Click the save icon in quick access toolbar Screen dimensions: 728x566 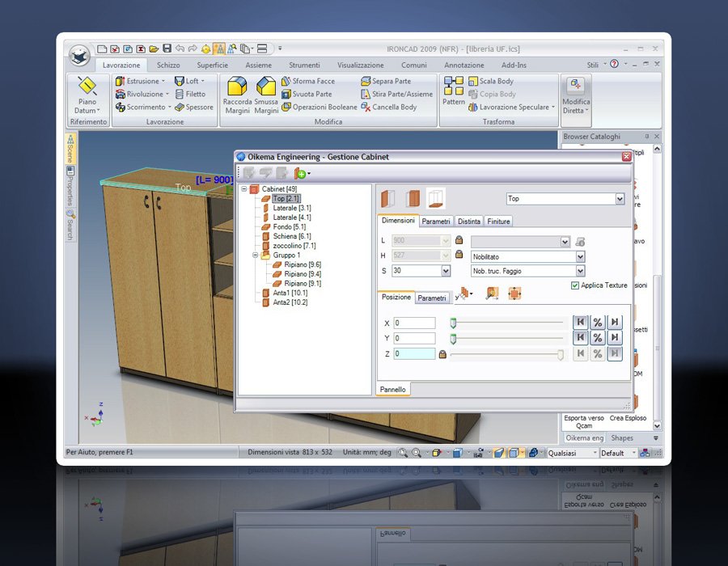click(x=167, y=49)
